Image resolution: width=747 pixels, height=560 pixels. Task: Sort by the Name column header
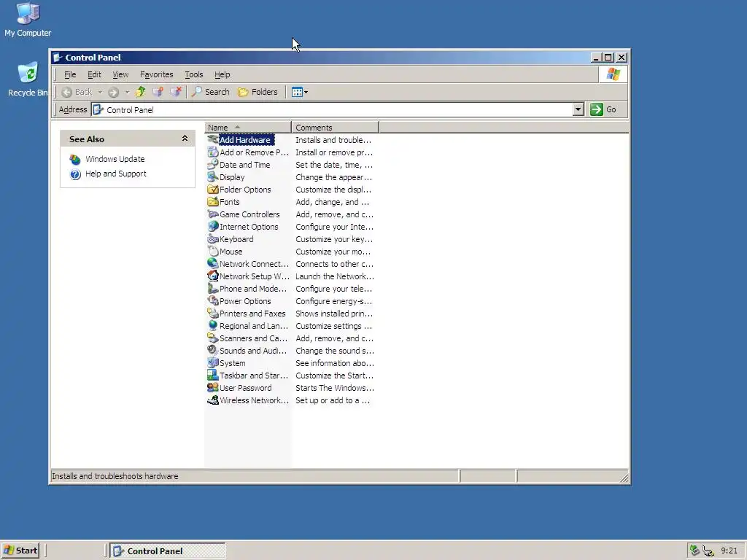[x=248, y=127]
